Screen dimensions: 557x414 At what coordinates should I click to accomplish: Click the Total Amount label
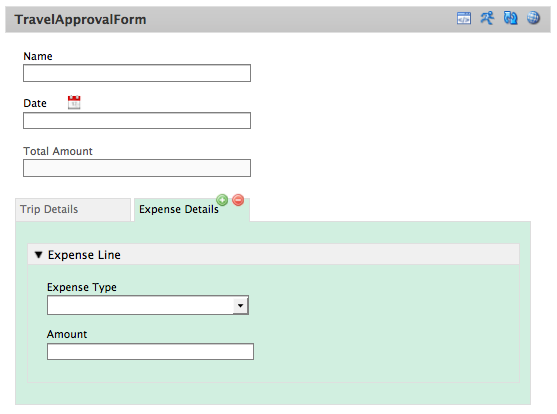pos(58,151)
